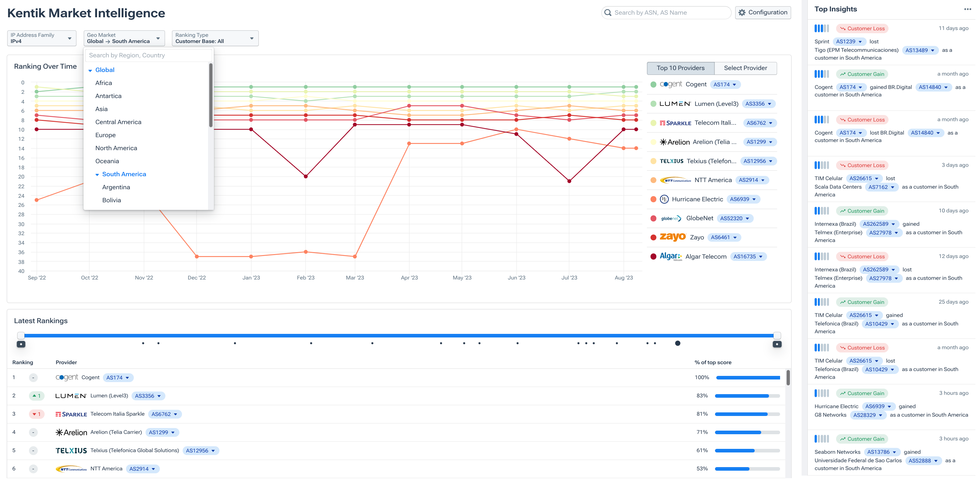Screen dimensions: 980x486
Task: Collapse the South America region expander
Action: 97,174
